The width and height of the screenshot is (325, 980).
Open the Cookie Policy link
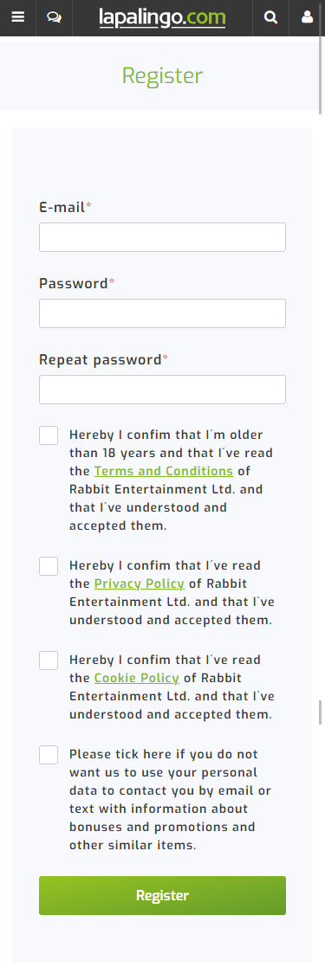[137, 678]
